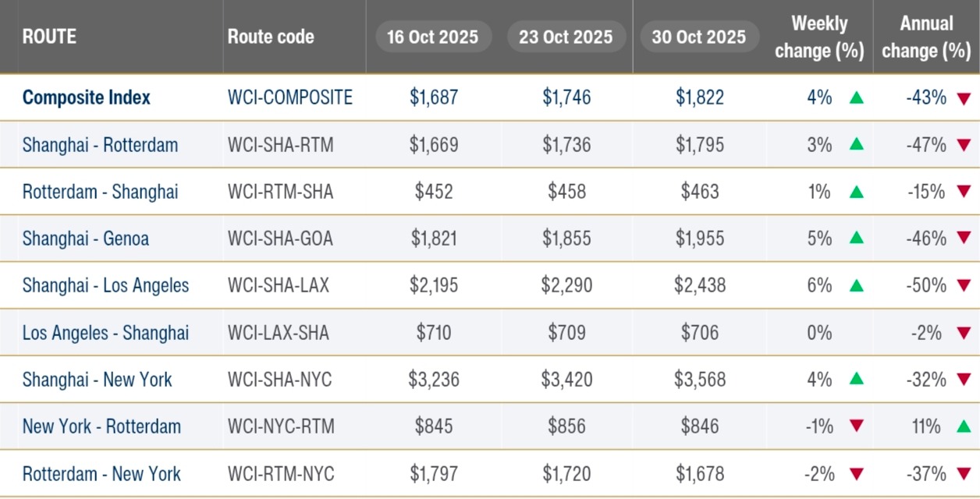Screen dimensions: 980x499
Task: Open the Shanghai - Los Angeles route link
Action: click(x=105, y=285)
